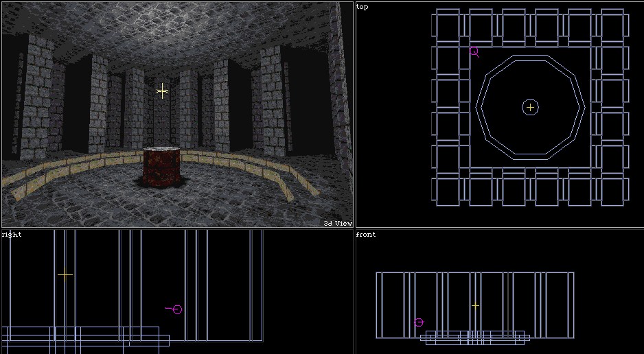Click the "front" viewport label
The image size is (644, 354).
pos(365,234)
